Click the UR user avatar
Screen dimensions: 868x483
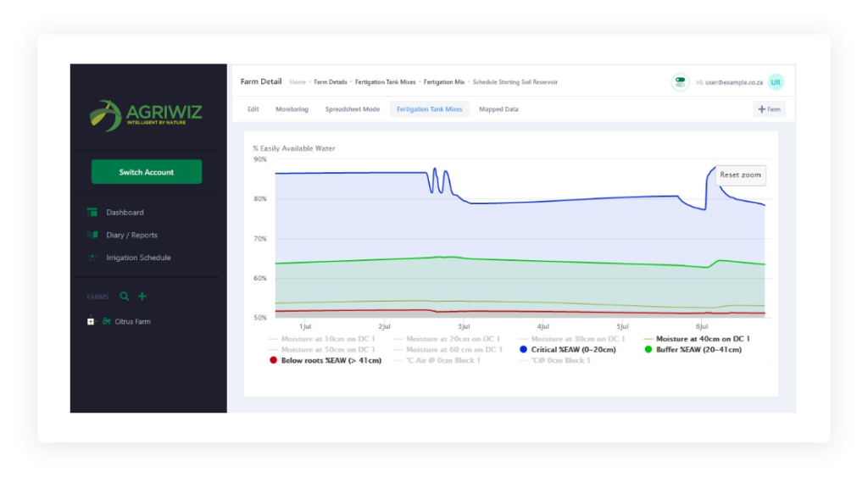(x=776, y=82)
